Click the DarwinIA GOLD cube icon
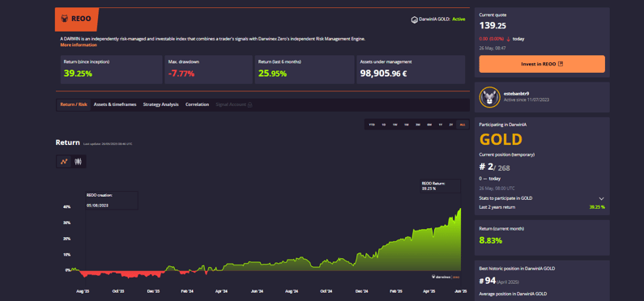 click(x=414, y=19)
